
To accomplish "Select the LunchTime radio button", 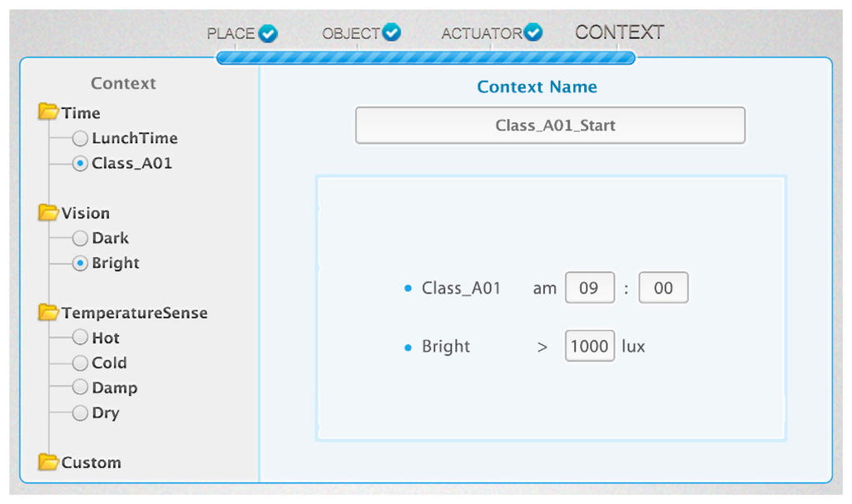I will 80,138.
